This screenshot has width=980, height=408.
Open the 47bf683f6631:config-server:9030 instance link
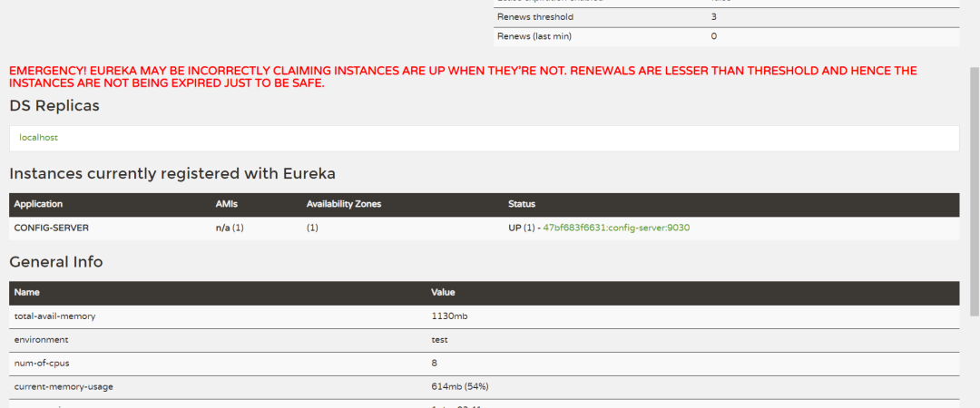pos(616,228)
